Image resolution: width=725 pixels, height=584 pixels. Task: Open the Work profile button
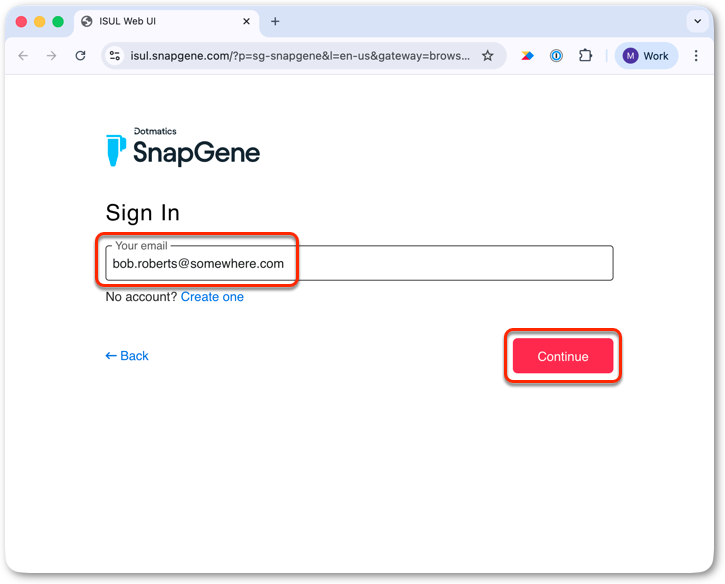coord(646,56)
